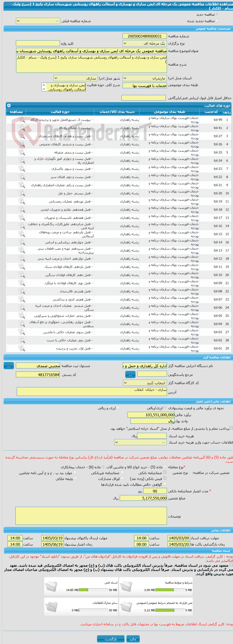The height and width of the screenshot is (644, 233).
Task: Toggle the وثیقه ملکی checkbox
Action: pos(75,478)
